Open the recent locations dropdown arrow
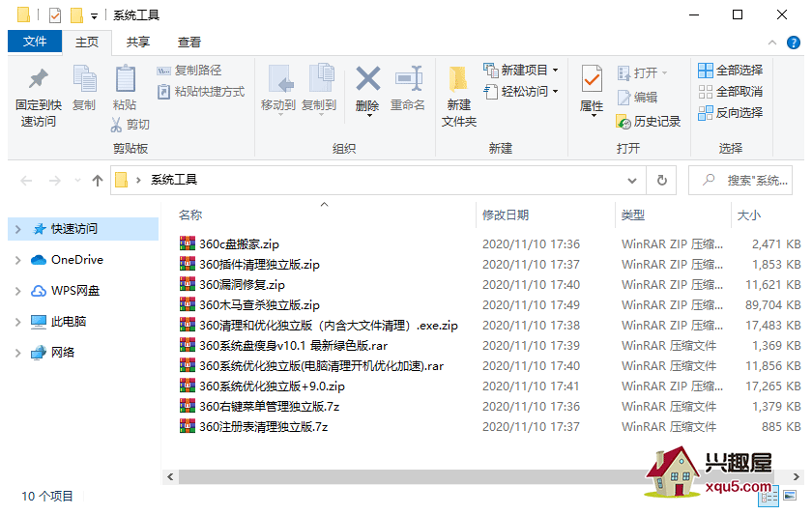The image size is (812, 515). point(77,181)
